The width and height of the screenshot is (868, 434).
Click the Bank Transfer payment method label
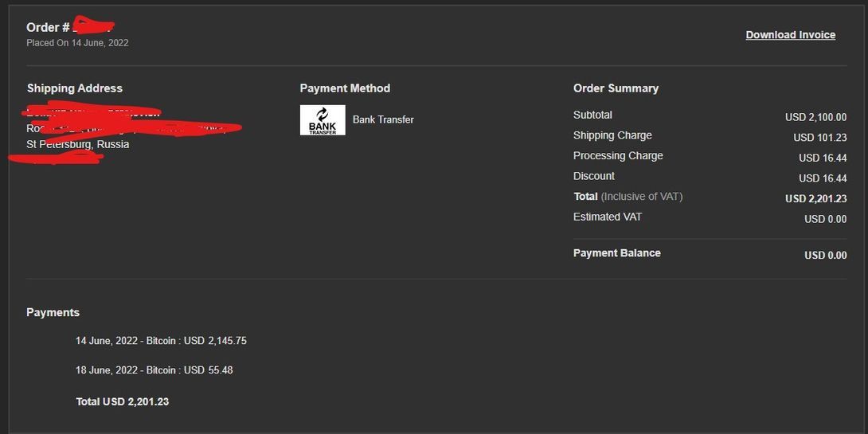tap(383, 120)
